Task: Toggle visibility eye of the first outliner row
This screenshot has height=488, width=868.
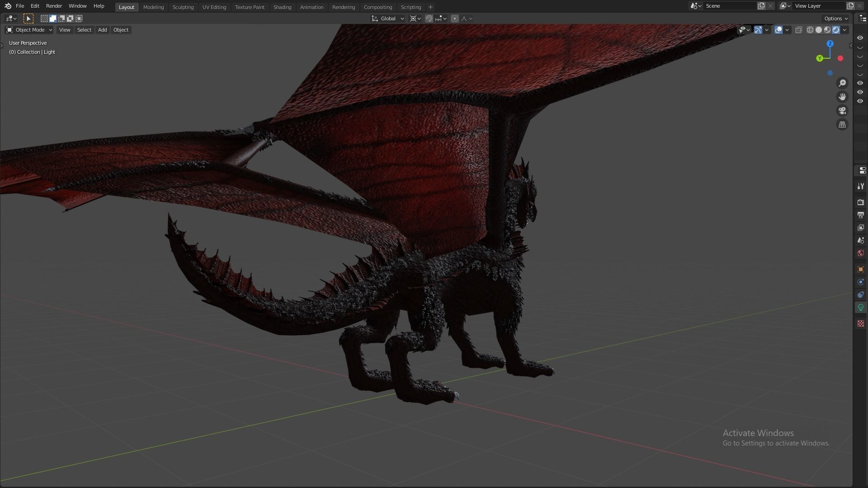Action: tap(860, 38)
